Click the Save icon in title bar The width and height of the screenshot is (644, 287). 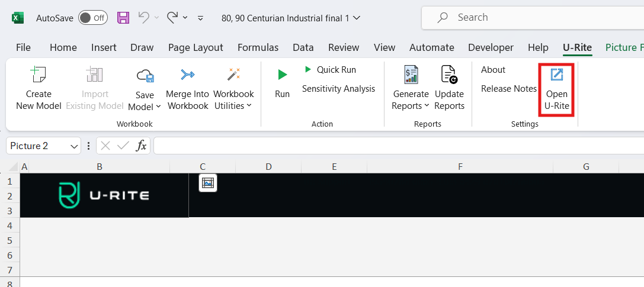point(123,18)
